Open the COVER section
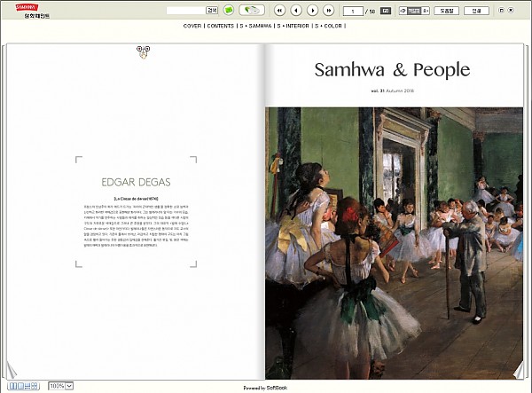The height and width of the screenshot is (393, 532). tap(192, 26)
